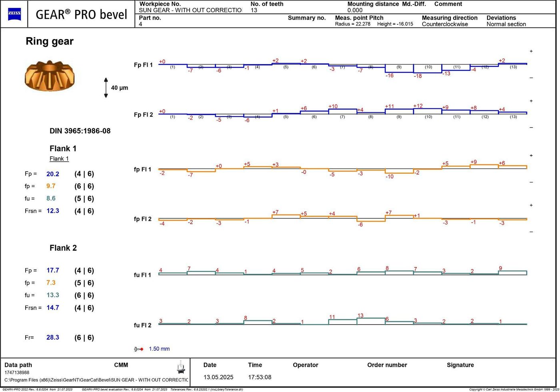Select Flank 2 fu value 13.3

(x=53, y=295)
